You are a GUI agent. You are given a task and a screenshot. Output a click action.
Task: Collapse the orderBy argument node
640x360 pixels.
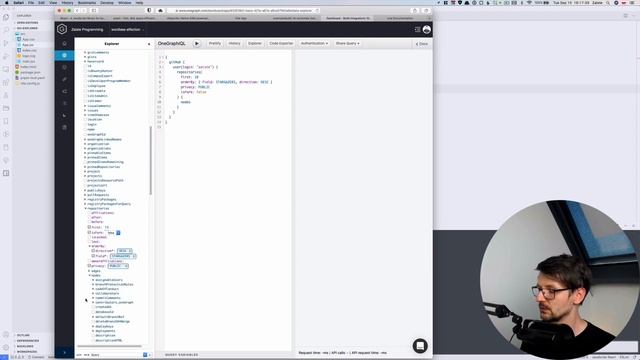[x=90, y=246]
